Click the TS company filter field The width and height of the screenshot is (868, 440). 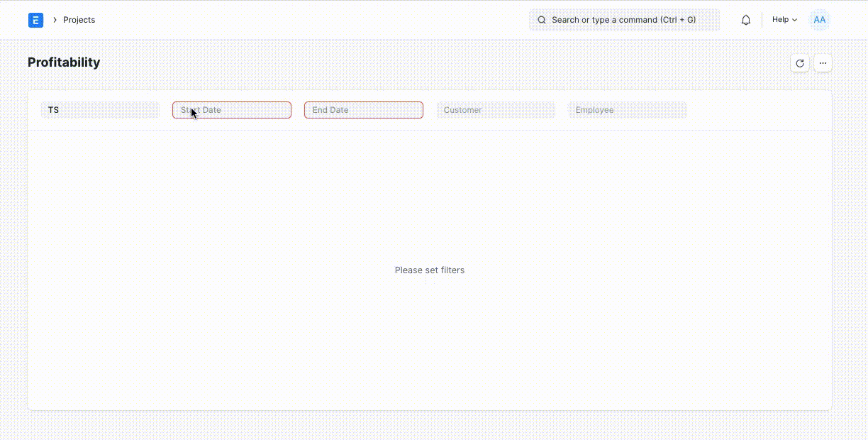click(x=100, y=110)
